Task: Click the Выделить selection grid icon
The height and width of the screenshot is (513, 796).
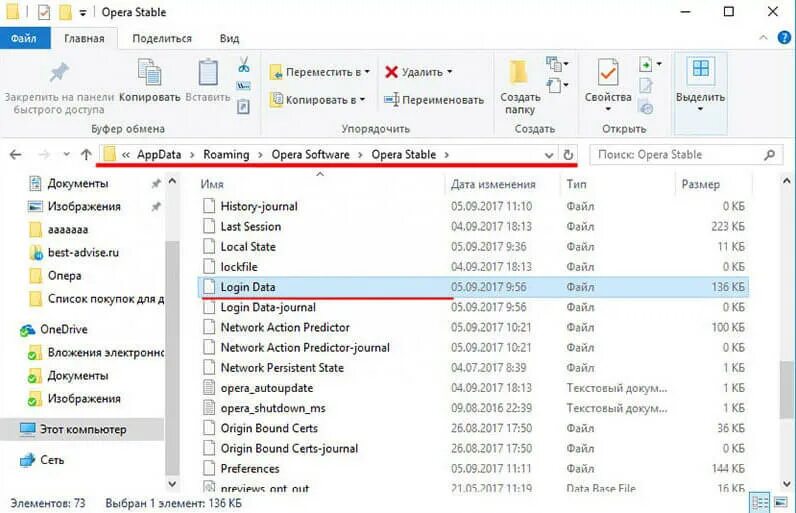Action: [701, 69]
